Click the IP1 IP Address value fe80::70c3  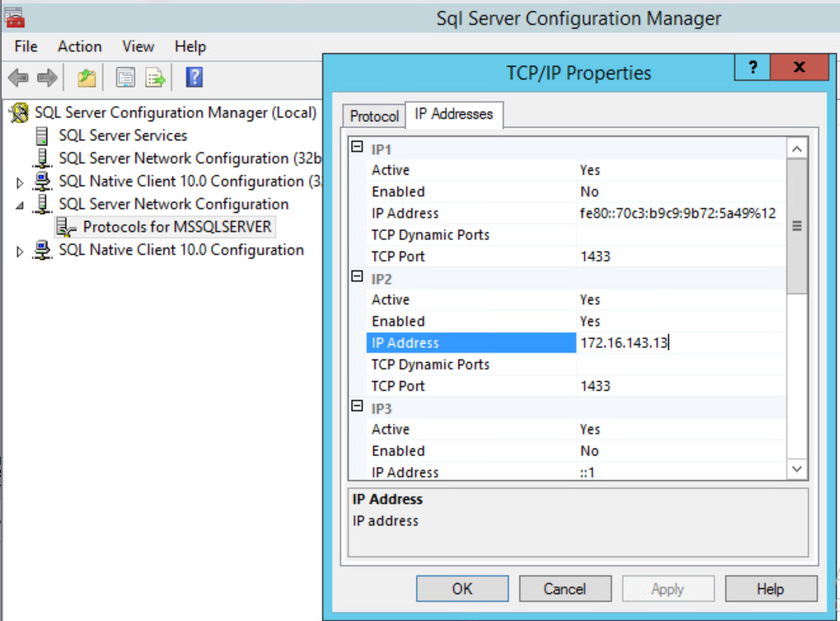[x=681, y=213]
